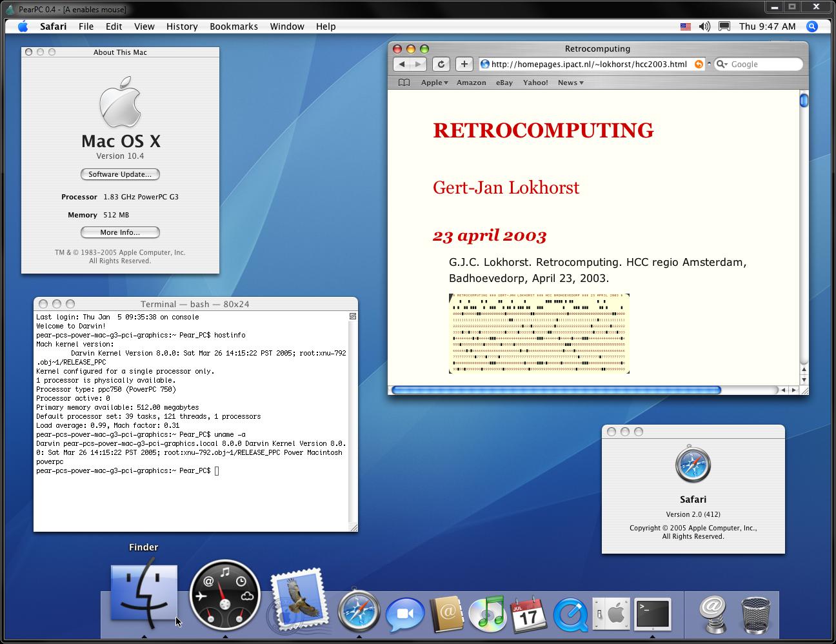This screenshot has width=836, height=644.
Task: Open iChat from the Dock
Action: (x=404, y=614)
